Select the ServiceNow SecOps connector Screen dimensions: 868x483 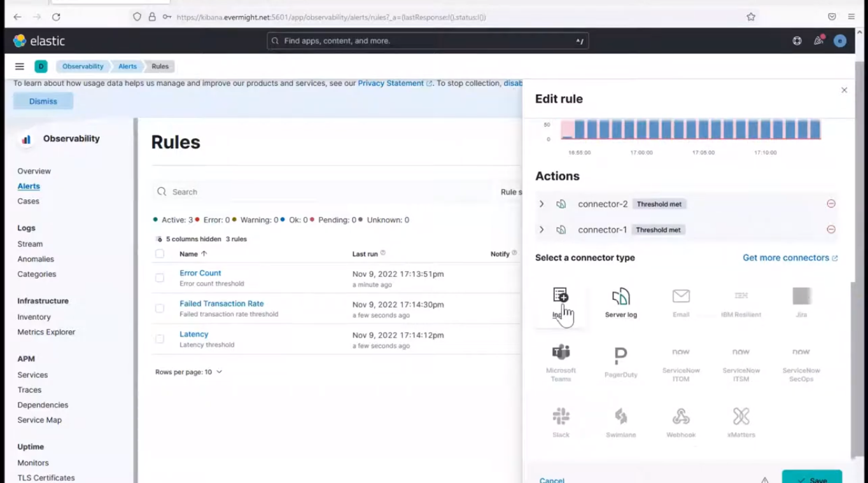tap(801, 363)
